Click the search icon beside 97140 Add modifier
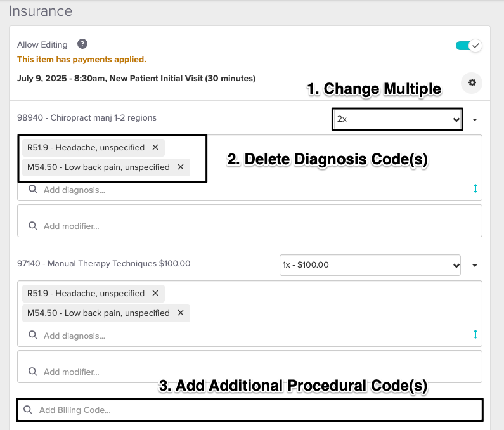Image resolution: width=504 pixels, height=430 pixels. click(x=33, y=372)
